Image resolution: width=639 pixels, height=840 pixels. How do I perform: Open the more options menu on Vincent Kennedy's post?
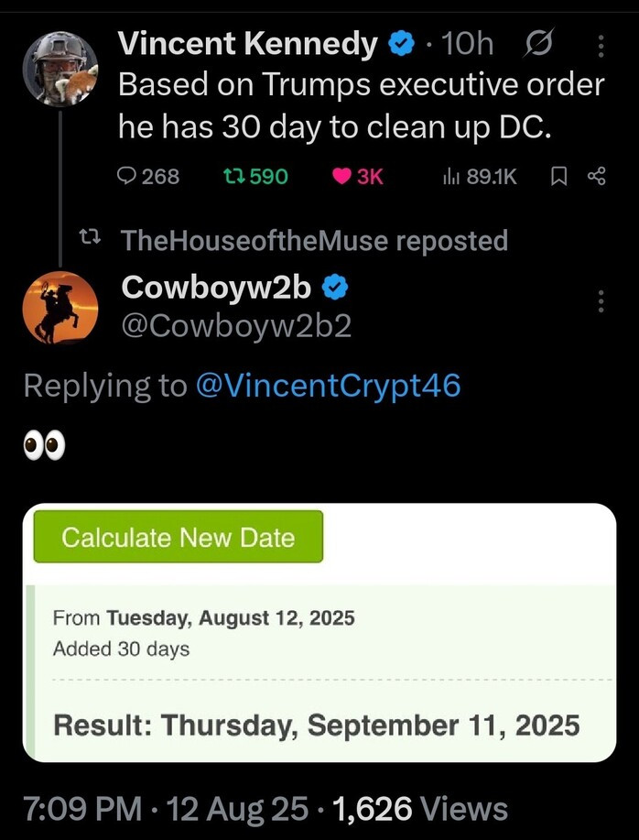601,44
